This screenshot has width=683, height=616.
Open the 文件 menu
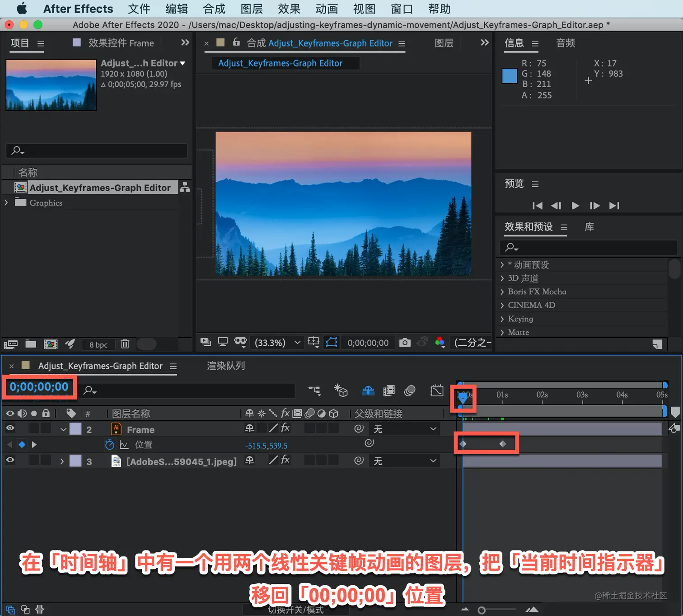click(139, 9)
